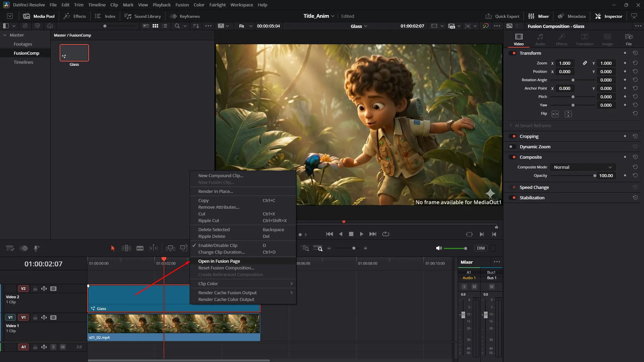Screen dimensions: 644x362
Task: Adjust the Opacity slider handle
Action: pos(595,175)
